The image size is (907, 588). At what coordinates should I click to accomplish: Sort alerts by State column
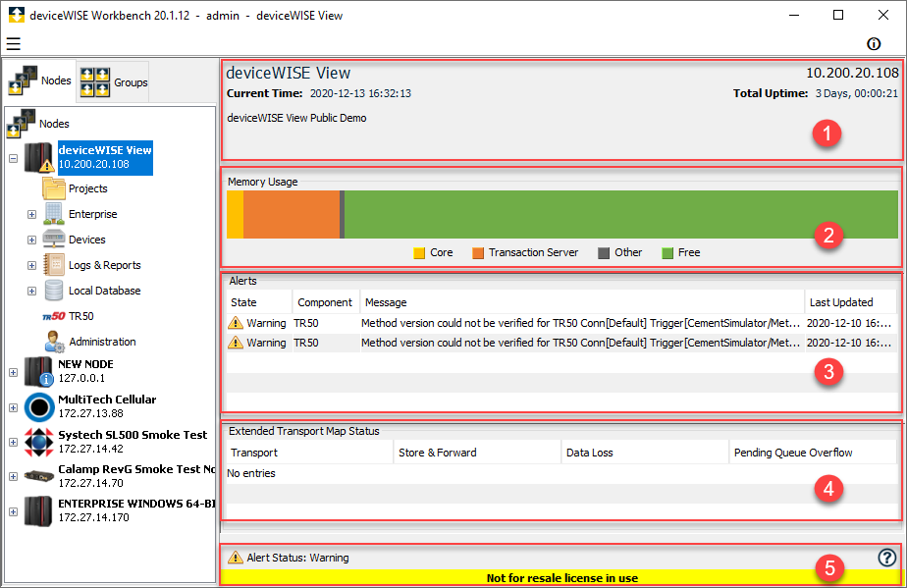[x=259, y=302]
